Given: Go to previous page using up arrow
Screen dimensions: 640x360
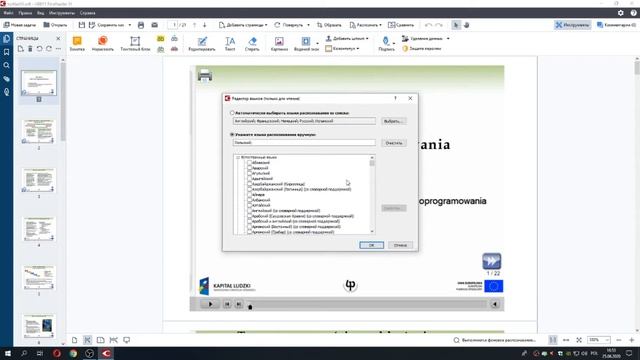Looking at the screenshot, I should pos(194,25).
